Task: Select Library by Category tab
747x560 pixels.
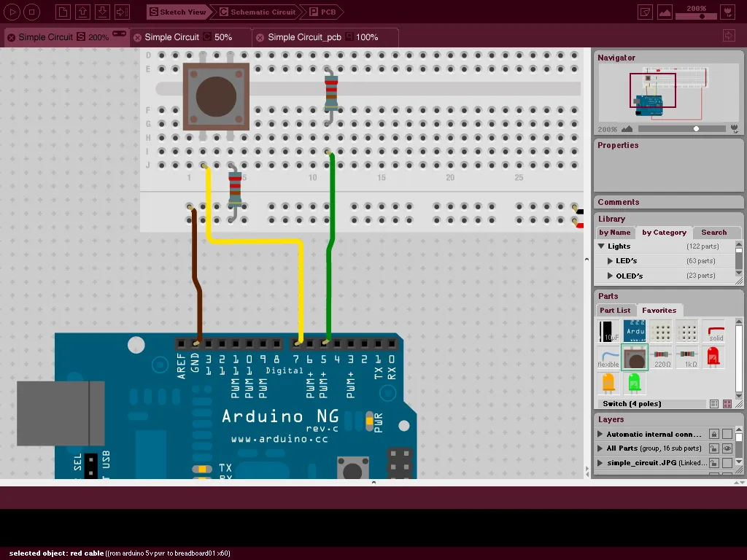Action: pyautogui.click(x=664, y=233)
